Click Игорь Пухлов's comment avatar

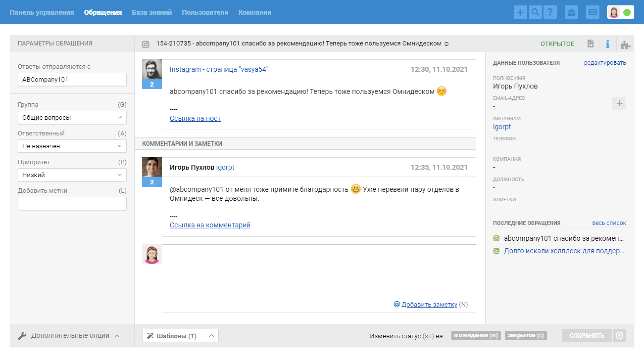point(152,167)
